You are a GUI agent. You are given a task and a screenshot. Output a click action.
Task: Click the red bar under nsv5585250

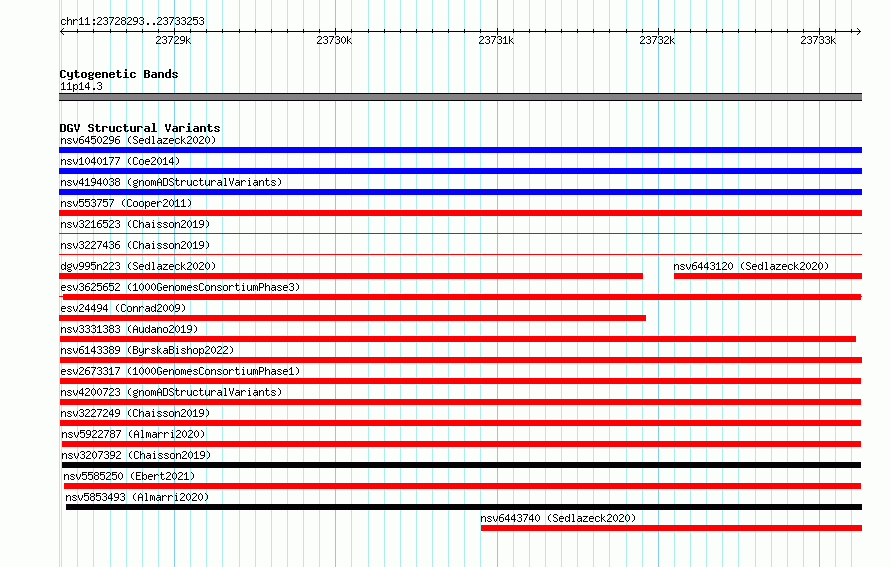pos(463,486)
